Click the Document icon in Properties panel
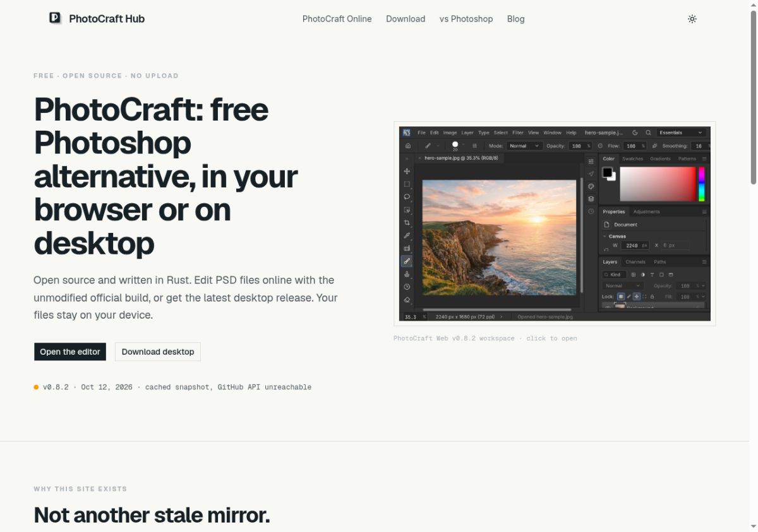This screenshot has width=758, height=532. tap(606, 224)
